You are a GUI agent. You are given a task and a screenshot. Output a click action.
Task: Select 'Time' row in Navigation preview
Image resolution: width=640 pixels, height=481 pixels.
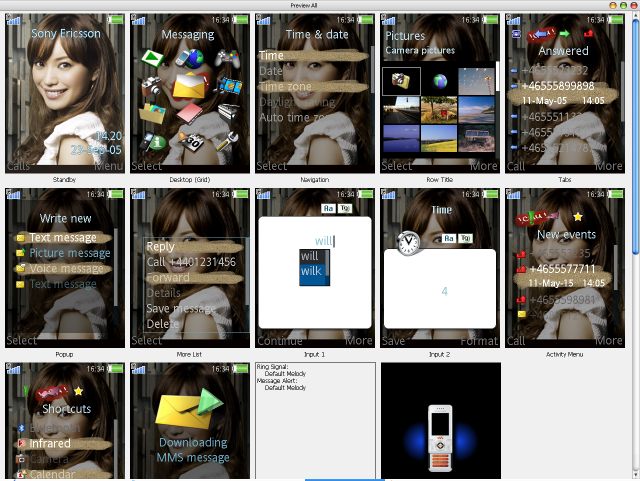(313, 56)
